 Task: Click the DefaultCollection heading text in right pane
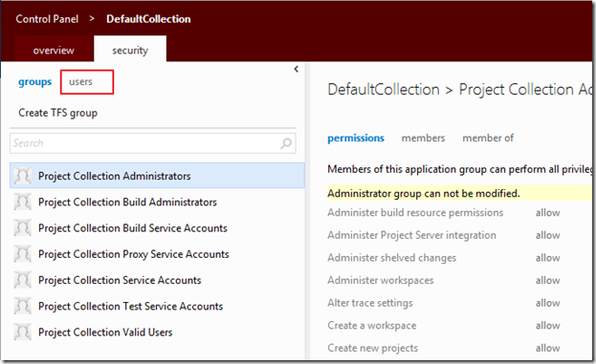(x=384, y=90)
